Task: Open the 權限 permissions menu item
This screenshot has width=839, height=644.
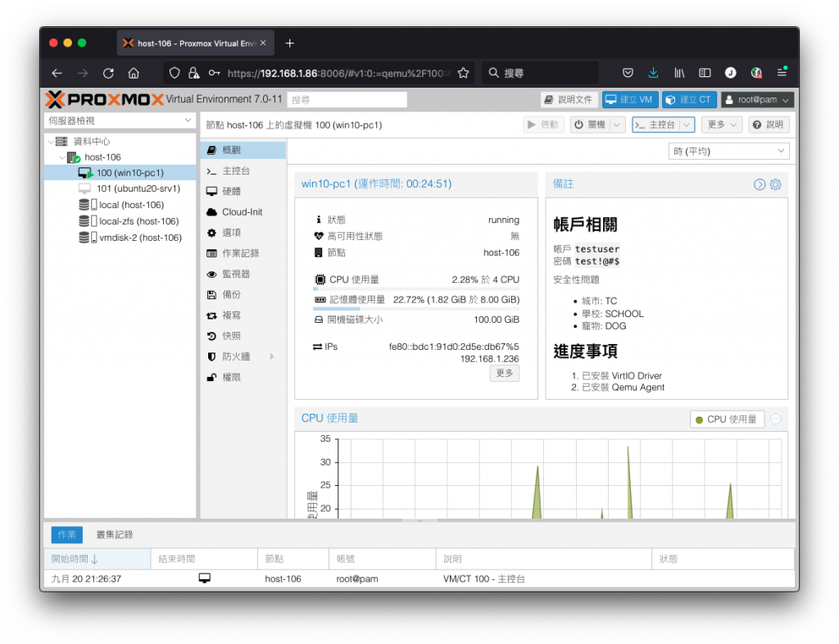Action: tap(243, 378)
